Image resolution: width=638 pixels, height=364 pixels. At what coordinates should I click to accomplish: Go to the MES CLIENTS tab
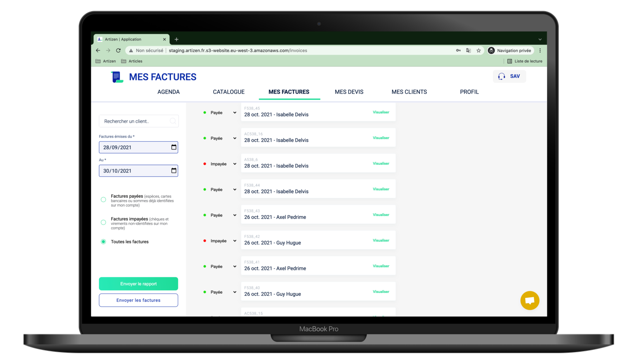[x=409, y=92]
